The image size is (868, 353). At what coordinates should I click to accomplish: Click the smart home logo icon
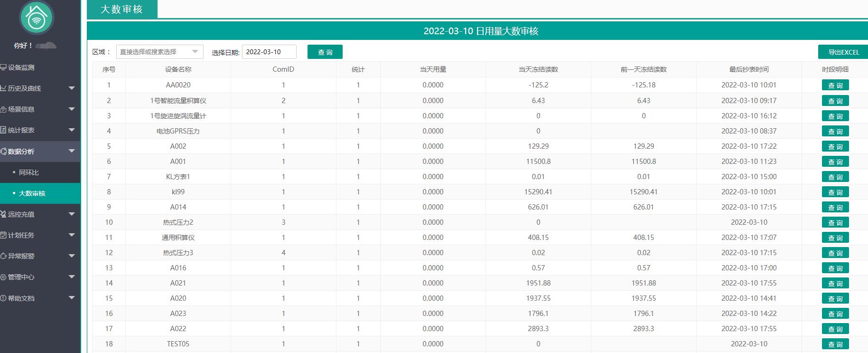(37, 18)
